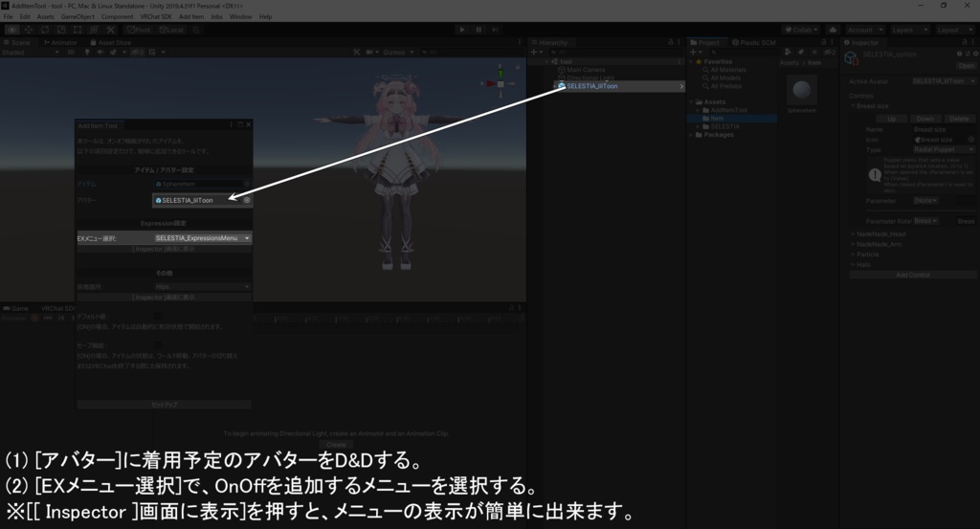Switch to the Asset Store tab
Image resolution: width=980 pixels, height=529 pixels.
[x=111, y=42]
